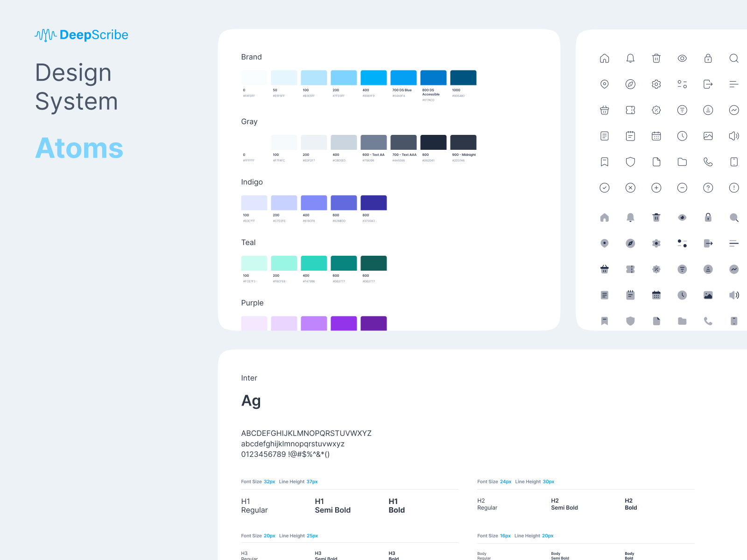
Task: Click the outline notepad icon
Action: [x=630, y=136]
